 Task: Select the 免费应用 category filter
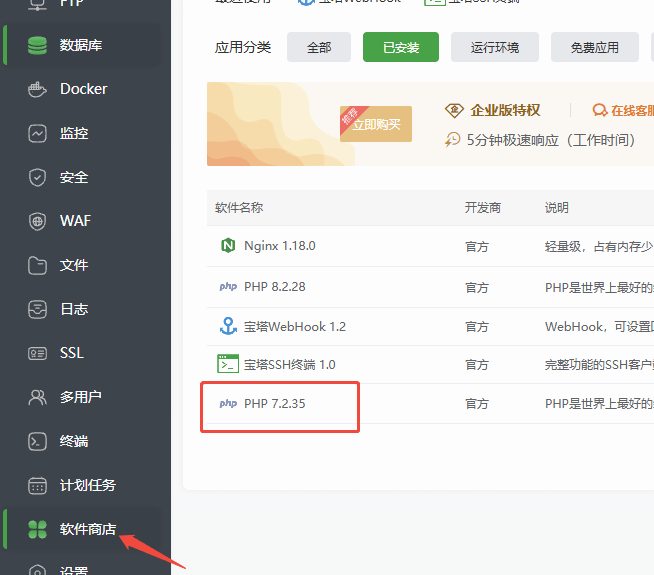pos(595,47)
